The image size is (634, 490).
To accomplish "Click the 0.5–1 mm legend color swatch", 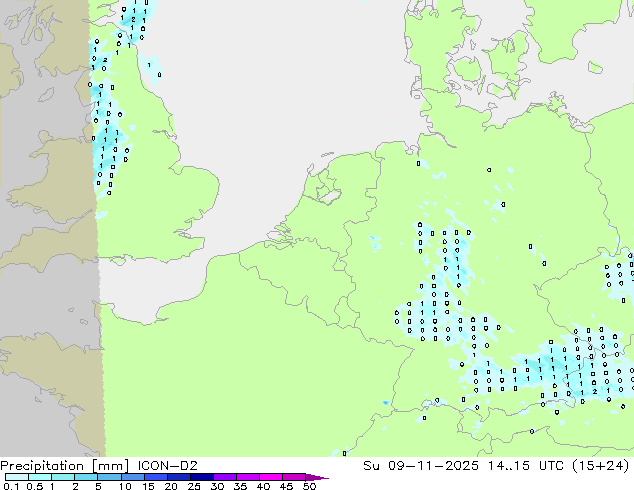I will pyautogui.click(x=40, y=477).
